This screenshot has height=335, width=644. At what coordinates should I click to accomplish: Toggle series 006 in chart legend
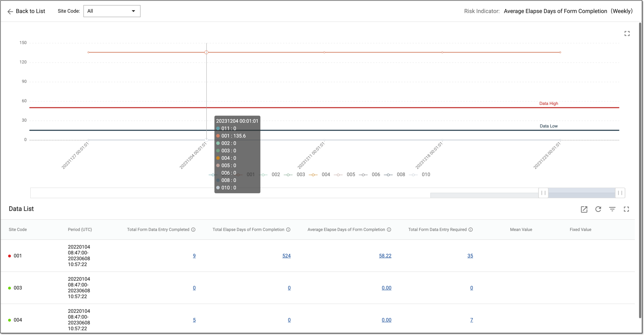click(369, 175)
